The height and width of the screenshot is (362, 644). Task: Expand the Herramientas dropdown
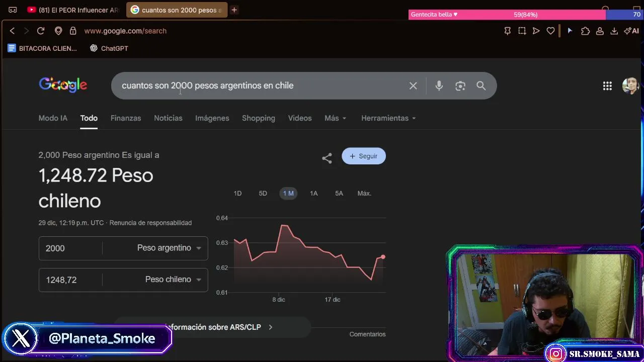pyautogui.click(x=388, y=118)
